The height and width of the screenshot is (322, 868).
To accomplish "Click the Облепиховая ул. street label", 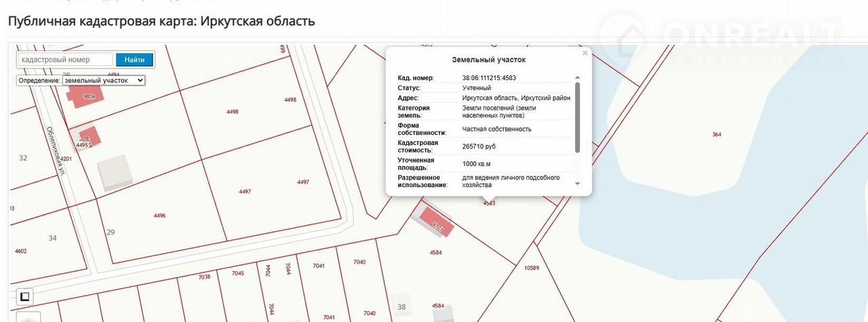I will 56,152.
